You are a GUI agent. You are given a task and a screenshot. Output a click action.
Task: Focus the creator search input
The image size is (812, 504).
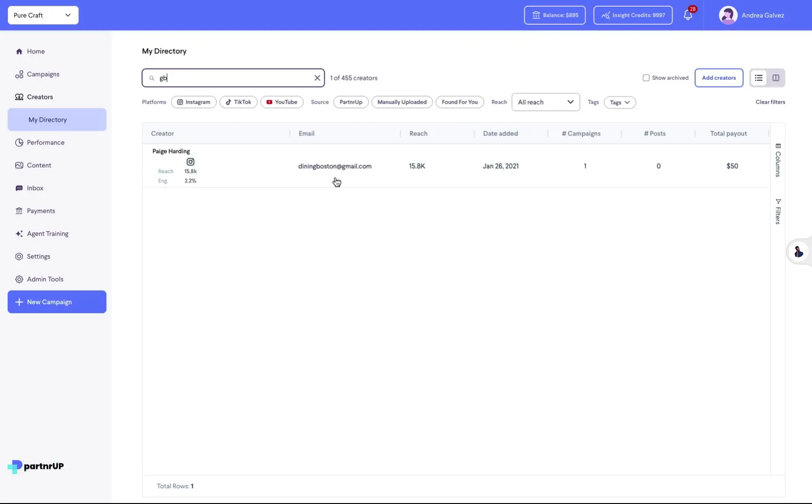[x=233, y=78]
